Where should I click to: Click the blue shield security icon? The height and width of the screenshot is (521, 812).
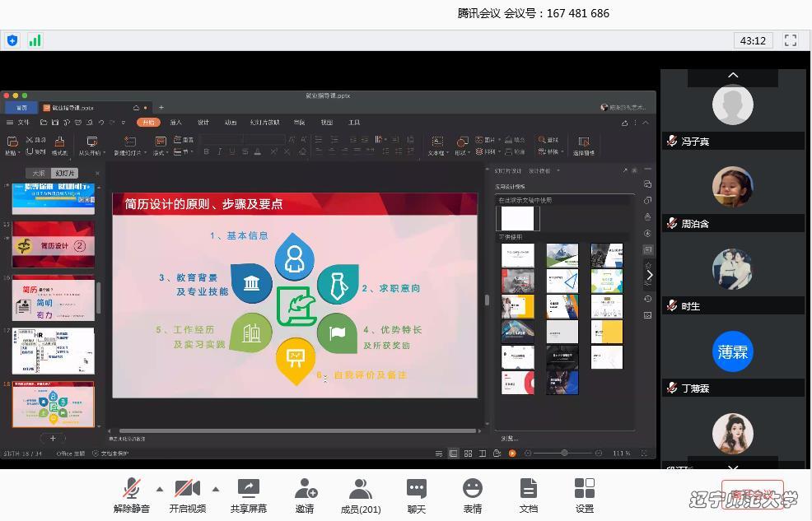click(12, 40)
